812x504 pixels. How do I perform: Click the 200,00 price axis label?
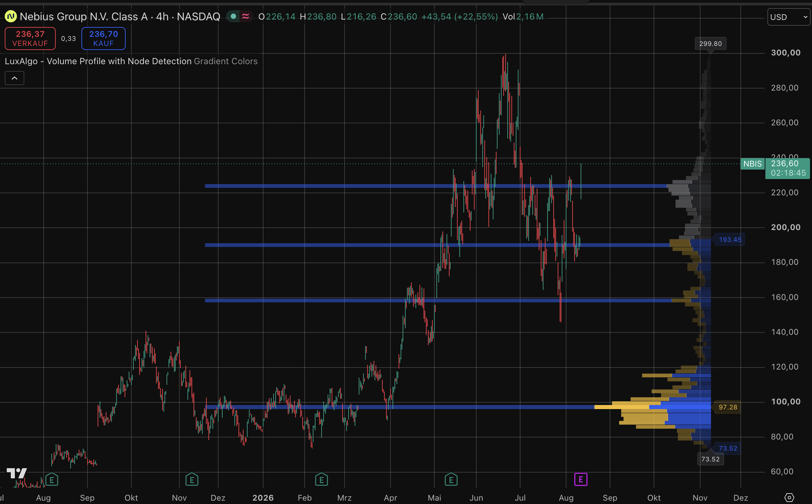(786, 227)
